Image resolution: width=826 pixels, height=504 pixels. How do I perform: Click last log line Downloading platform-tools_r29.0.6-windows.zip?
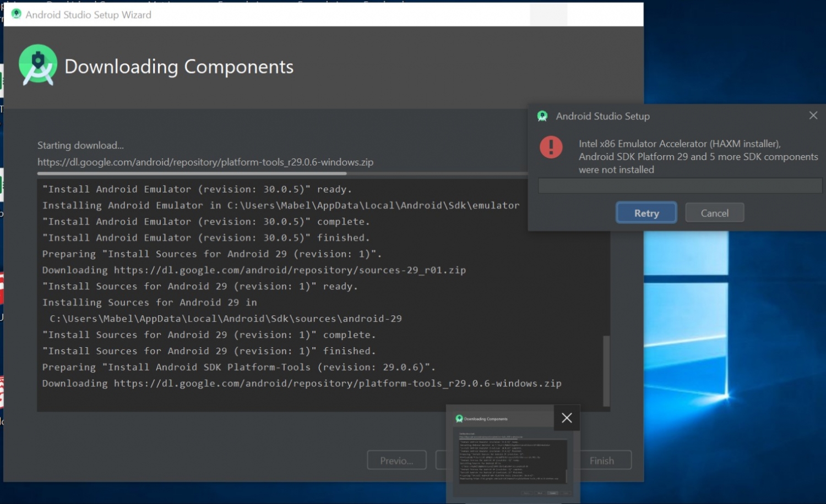pos(302,384)
